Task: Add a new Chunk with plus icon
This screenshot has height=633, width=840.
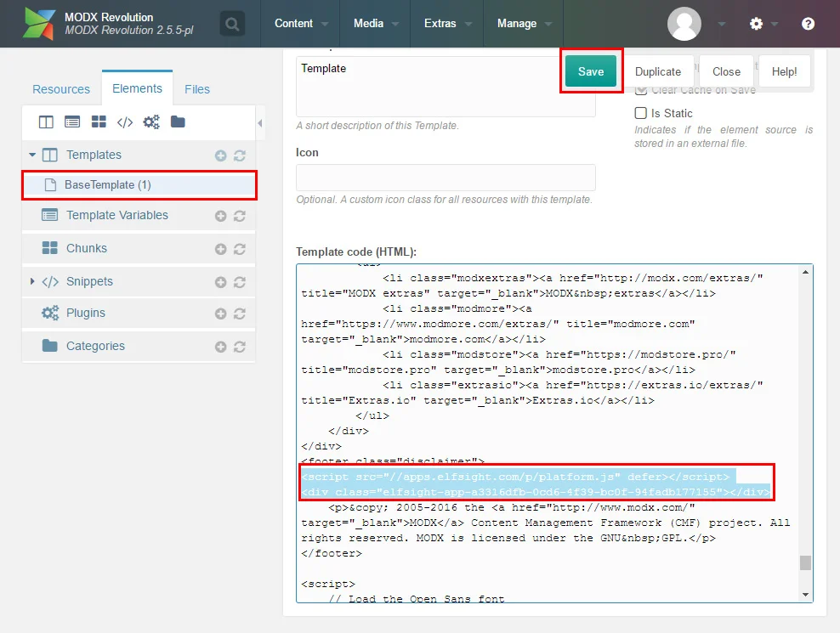Action: (x=221, y=249)
